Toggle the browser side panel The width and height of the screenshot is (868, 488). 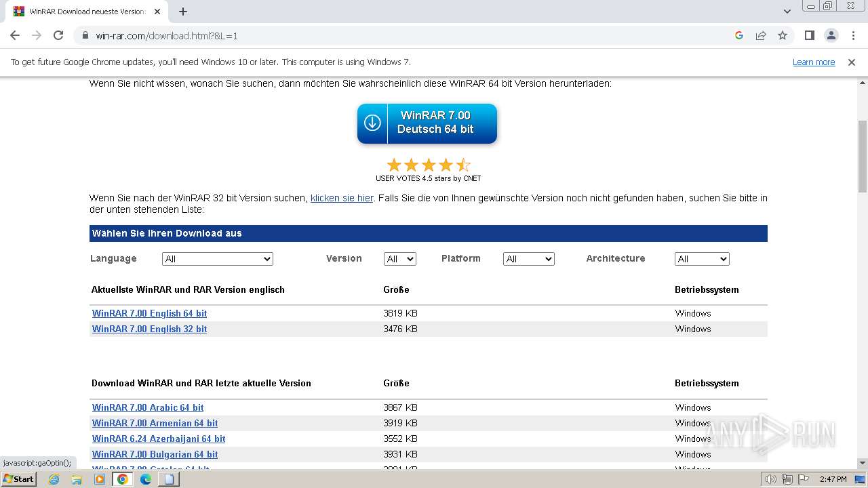pyautogui.click(x=809, y=35)
